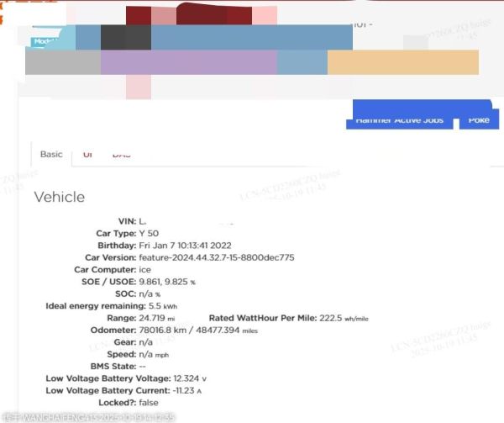504x423 pixels.
Task: Click the VIN value
Action: 142,220
